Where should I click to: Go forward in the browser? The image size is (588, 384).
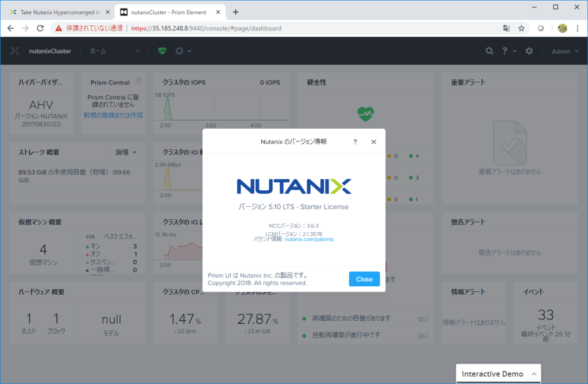[25, 28]
